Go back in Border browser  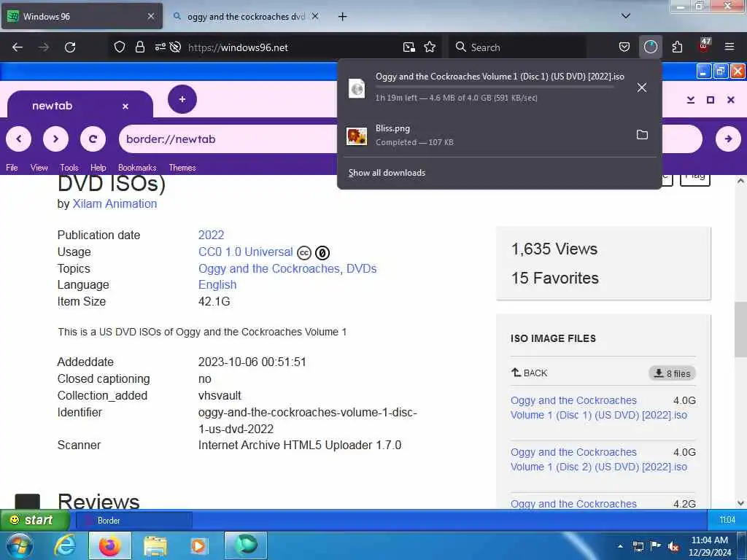[18, 139]
